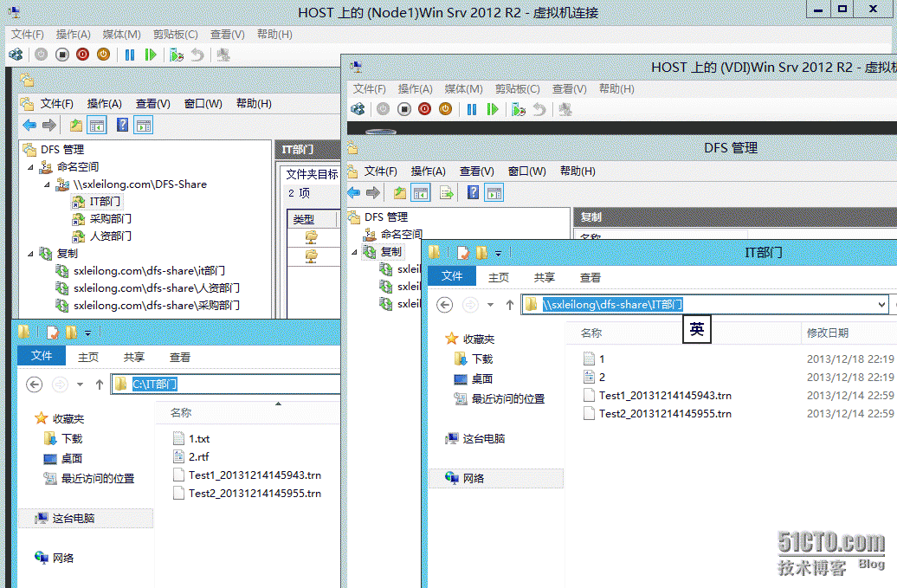Click the export list icon in the VDI DFS toolbar
The image size is (897, 588).
coord(446,193)
